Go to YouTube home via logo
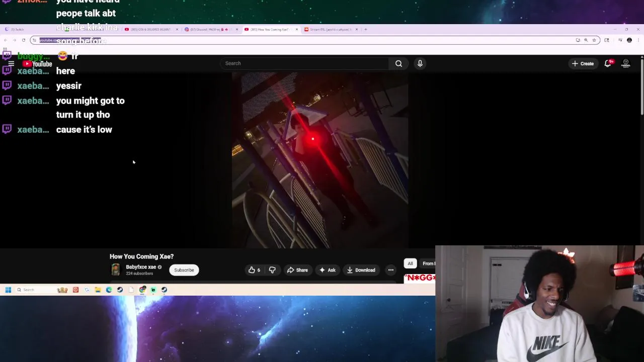This screenshot has height=362, width=644. tap(37, 64)
